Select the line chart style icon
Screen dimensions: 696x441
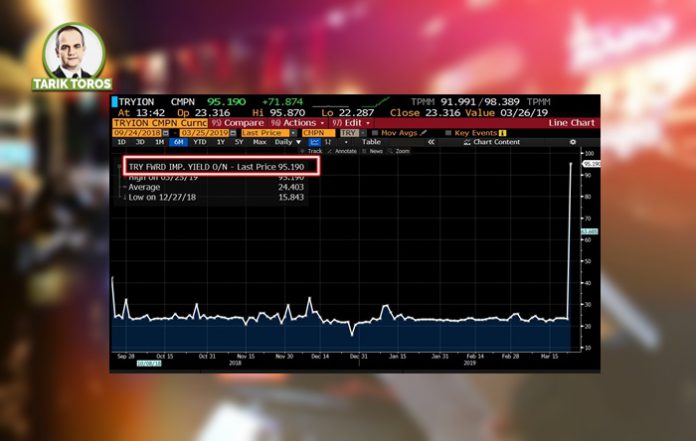pyautogui.click(x=314, y=142)
